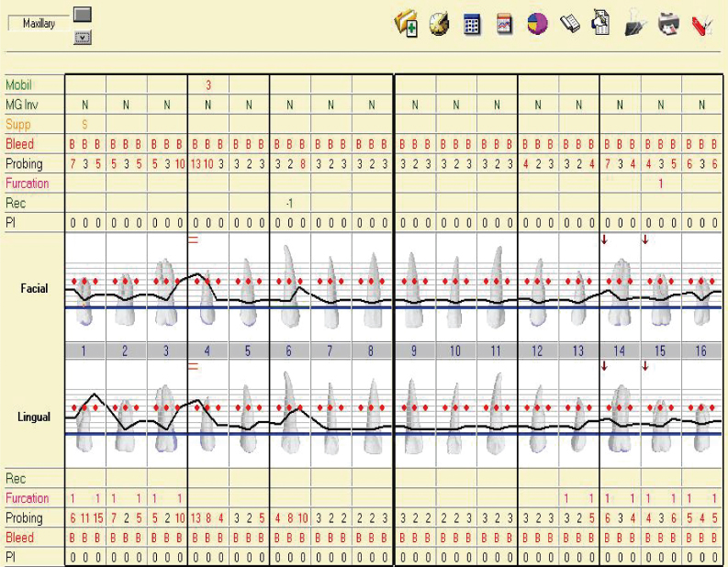Open the document page icon

click(601, 24)
